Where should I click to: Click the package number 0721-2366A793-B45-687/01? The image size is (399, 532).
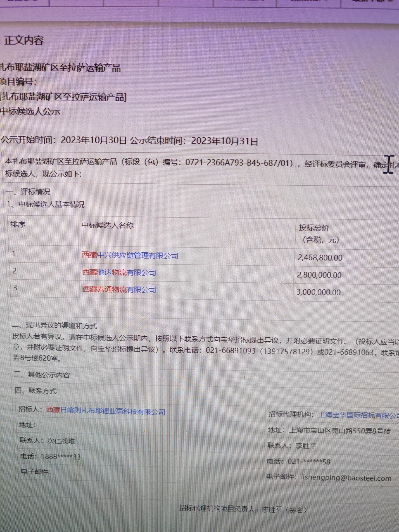pos(237,163)
